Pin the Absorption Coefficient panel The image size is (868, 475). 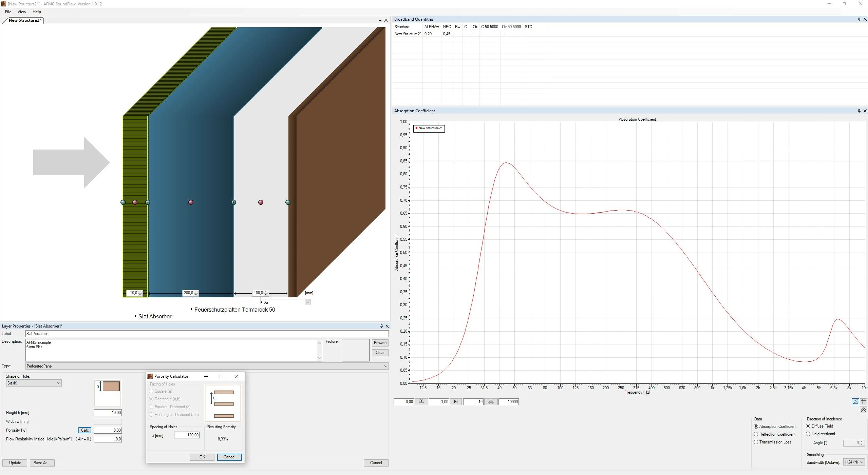859,111
